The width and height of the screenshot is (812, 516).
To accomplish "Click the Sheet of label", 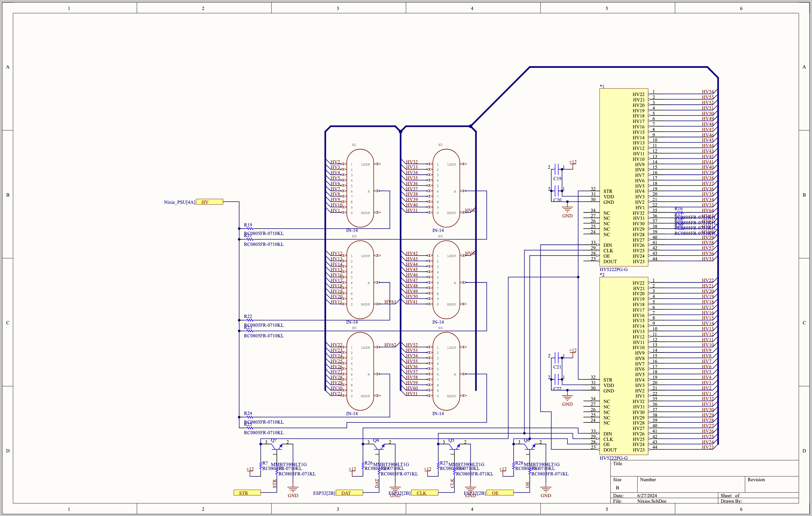I will point(730,496).
